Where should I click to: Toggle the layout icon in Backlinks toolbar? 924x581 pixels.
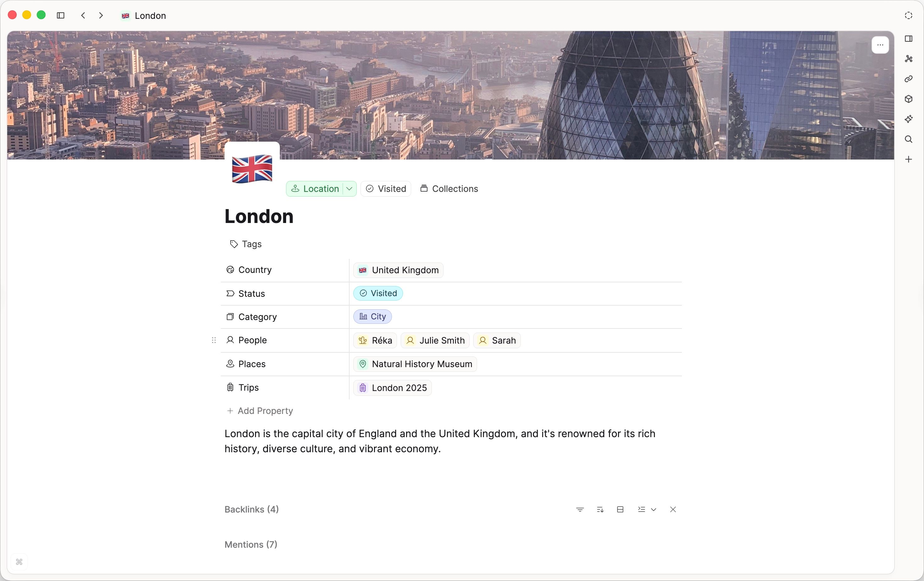click(620, 510)
